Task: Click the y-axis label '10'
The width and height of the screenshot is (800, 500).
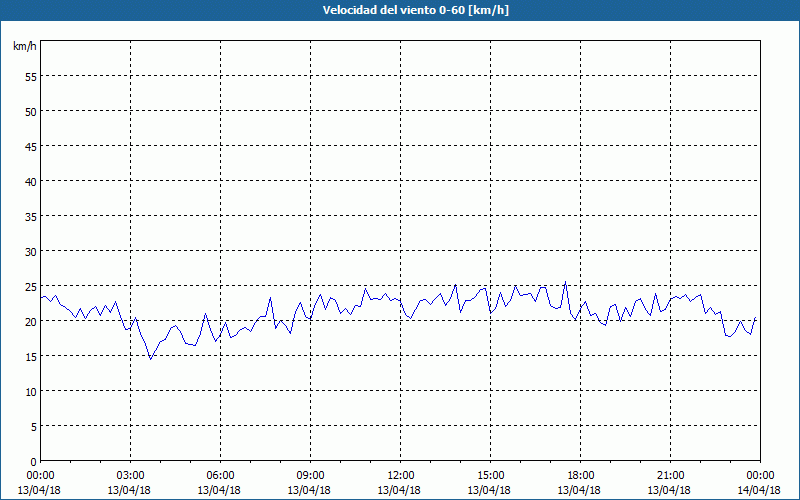Action: 31,392
